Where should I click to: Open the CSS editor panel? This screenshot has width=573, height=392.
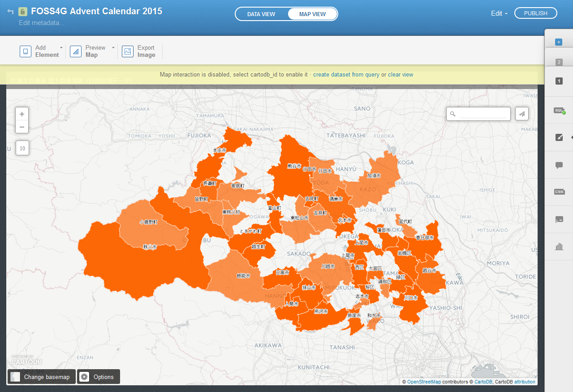point(559,192)
